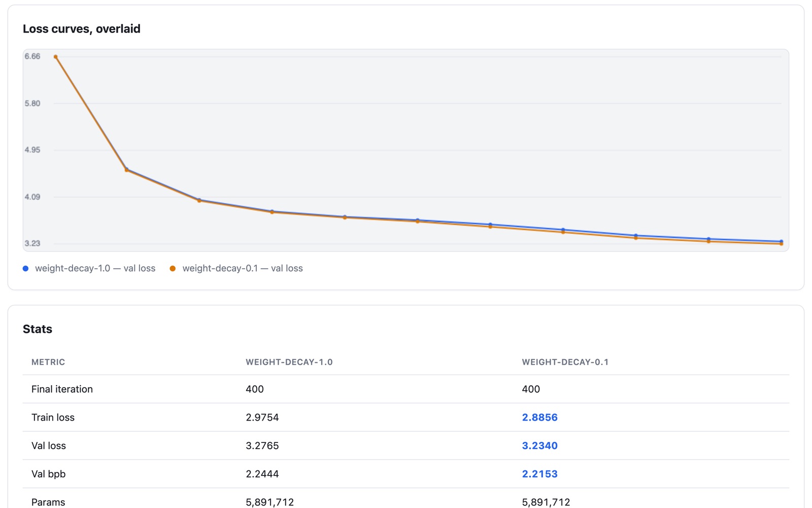Click highlighted val loss value 3.2340
Image resolution: width=812 pixels, height=508 pixels.
click(539, 446)
